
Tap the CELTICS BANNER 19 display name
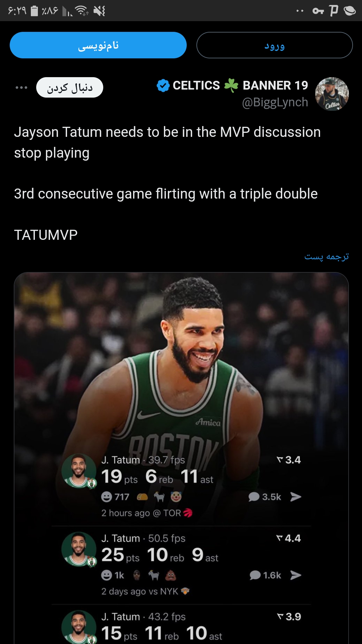point(240,86)
